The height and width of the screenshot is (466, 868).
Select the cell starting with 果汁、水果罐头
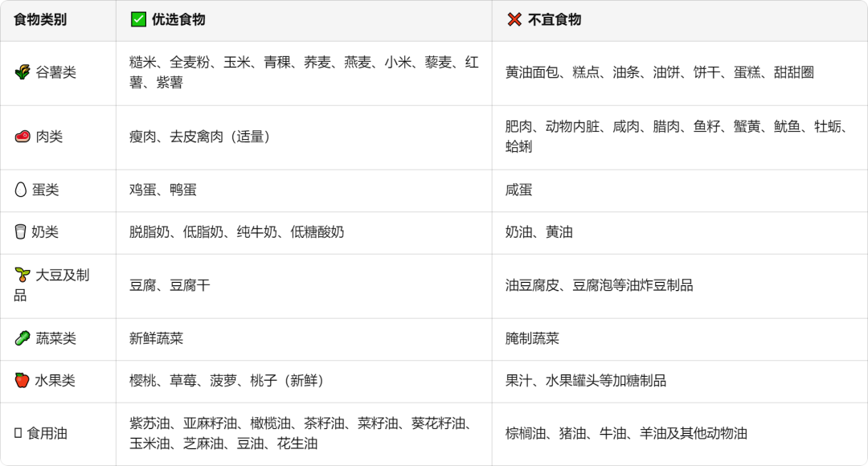click(x=680, y=381)
